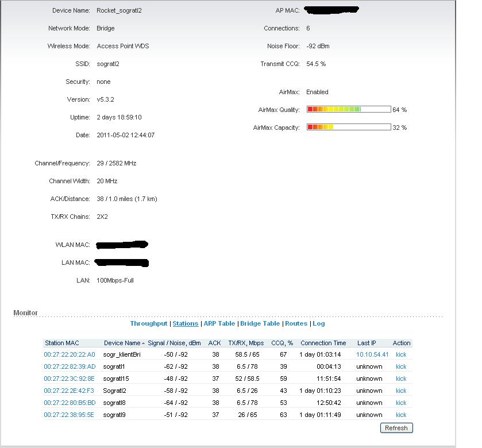The image size is (482, 448).
Task: Kick the sogratl1 station
Action: point(401,366)
